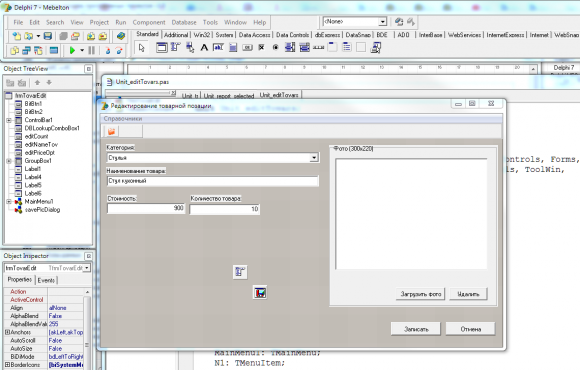Open the Категория combo box dropdown

(x=314, y=158)
